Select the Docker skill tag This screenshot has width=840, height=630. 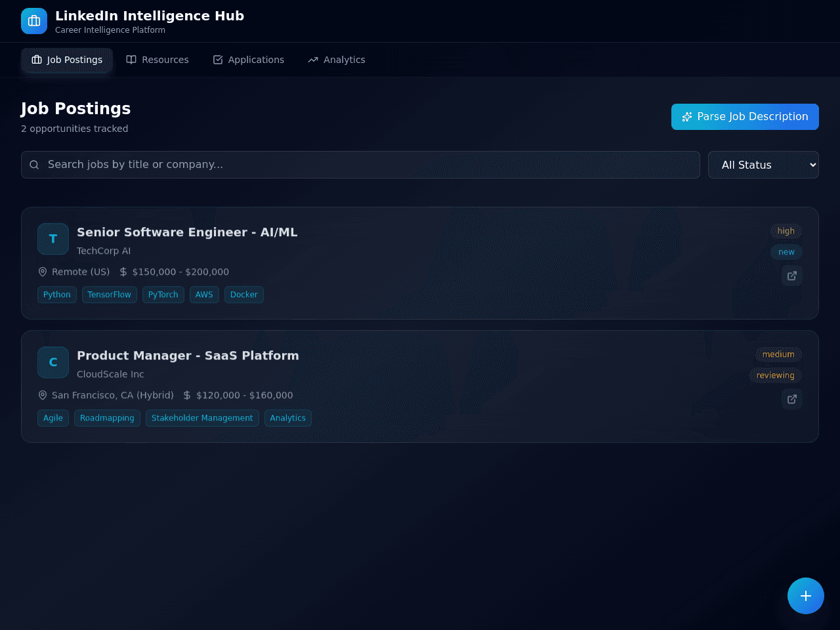click(x=244, y=295)
